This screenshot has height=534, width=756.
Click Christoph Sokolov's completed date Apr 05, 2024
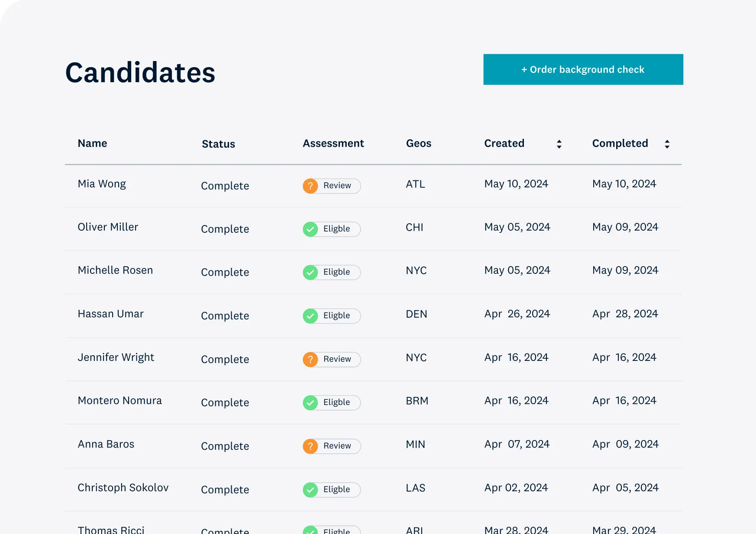625,488
